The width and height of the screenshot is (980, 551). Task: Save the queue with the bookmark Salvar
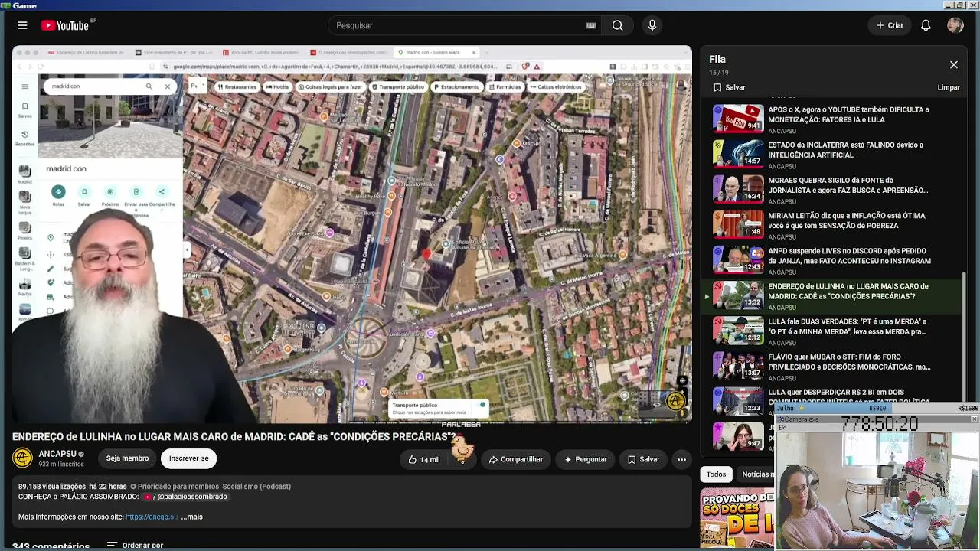tap(729, 87)
